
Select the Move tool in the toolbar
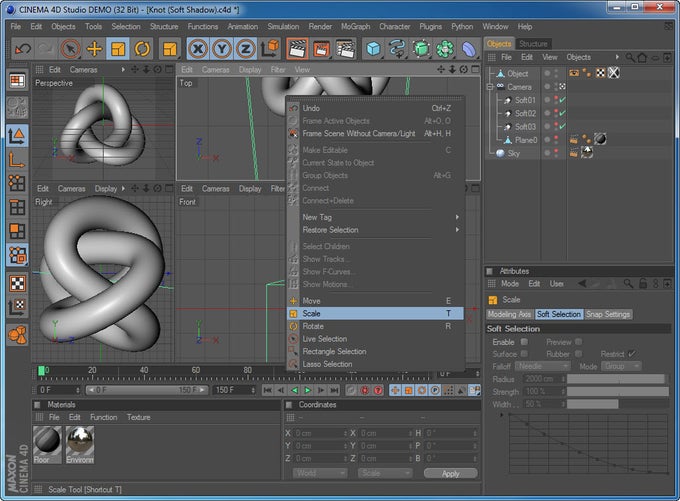(95, 48)
